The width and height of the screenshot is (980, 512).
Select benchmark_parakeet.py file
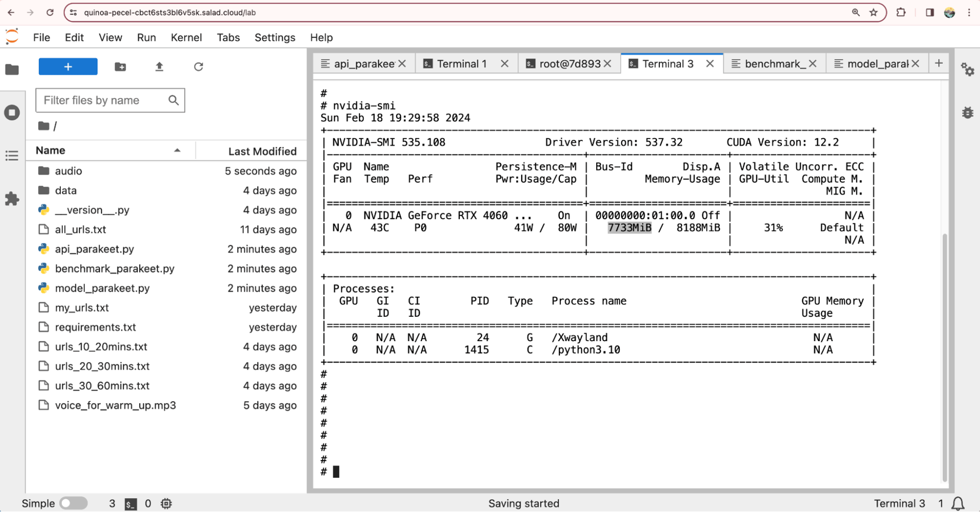[166, 269]
